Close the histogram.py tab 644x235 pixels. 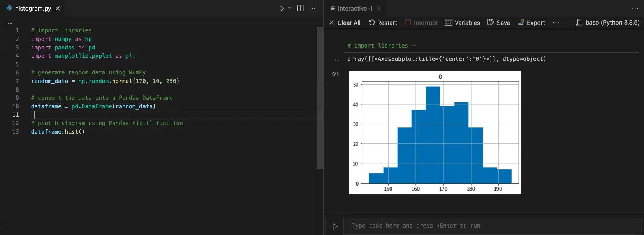coord(58,8)
